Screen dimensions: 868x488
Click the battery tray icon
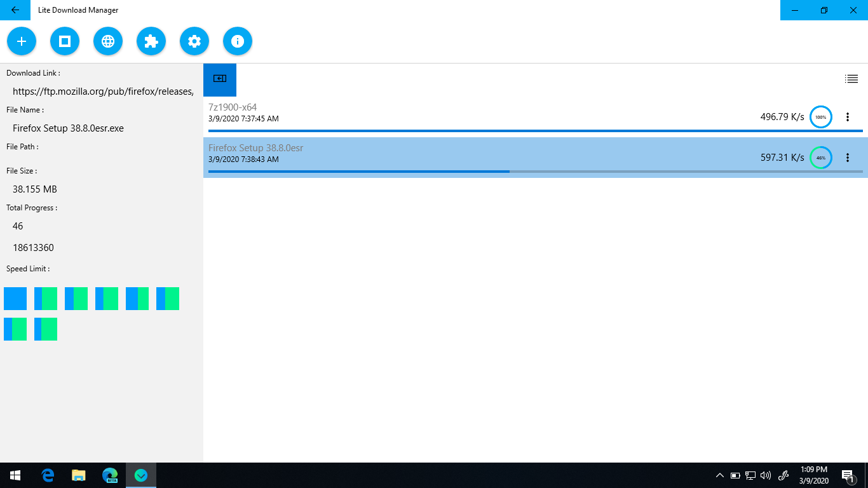(x=735, y=475)
